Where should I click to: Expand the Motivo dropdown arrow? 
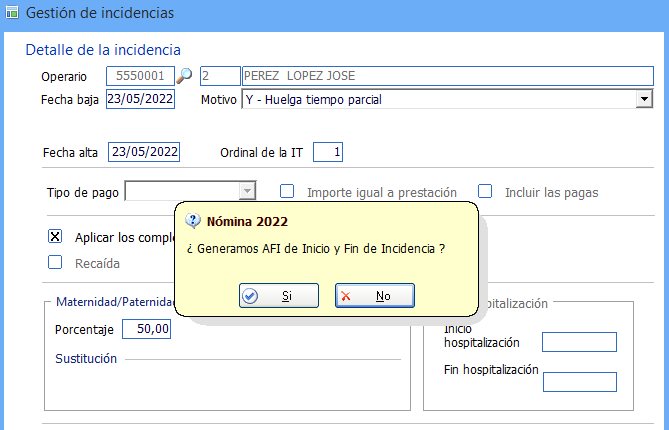(644, 99)
